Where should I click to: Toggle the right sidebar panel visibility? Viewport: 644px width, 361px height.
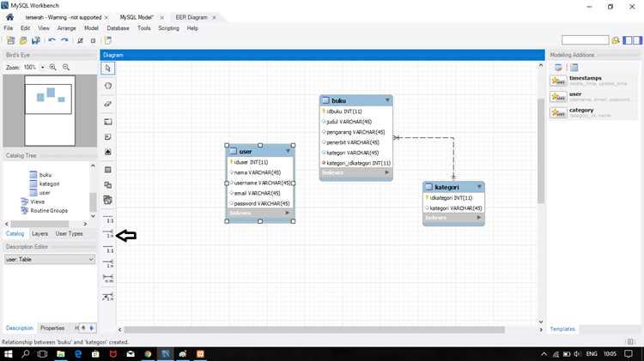[x=637, y=40]
